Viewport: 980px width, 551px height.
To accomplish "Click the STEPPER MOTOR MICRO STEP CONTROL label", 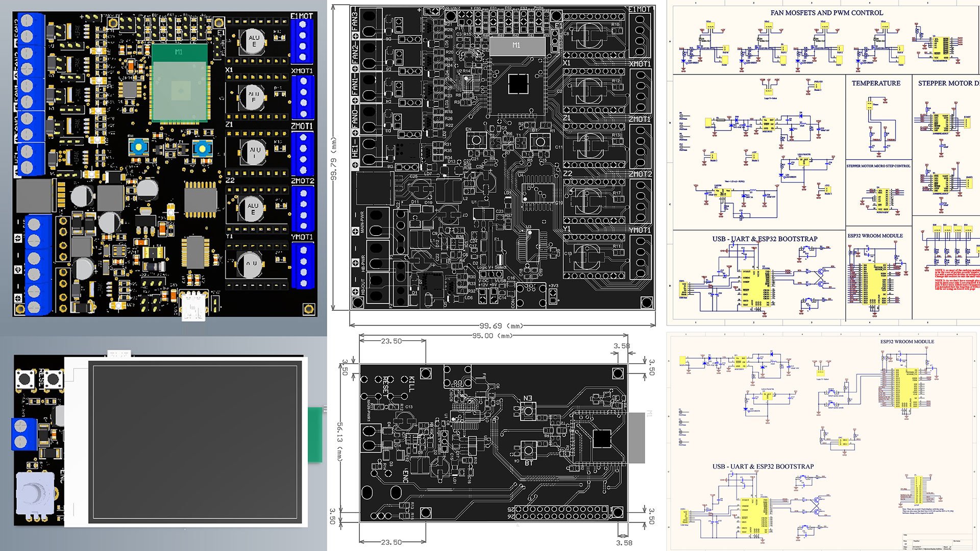I will point(878,166).
